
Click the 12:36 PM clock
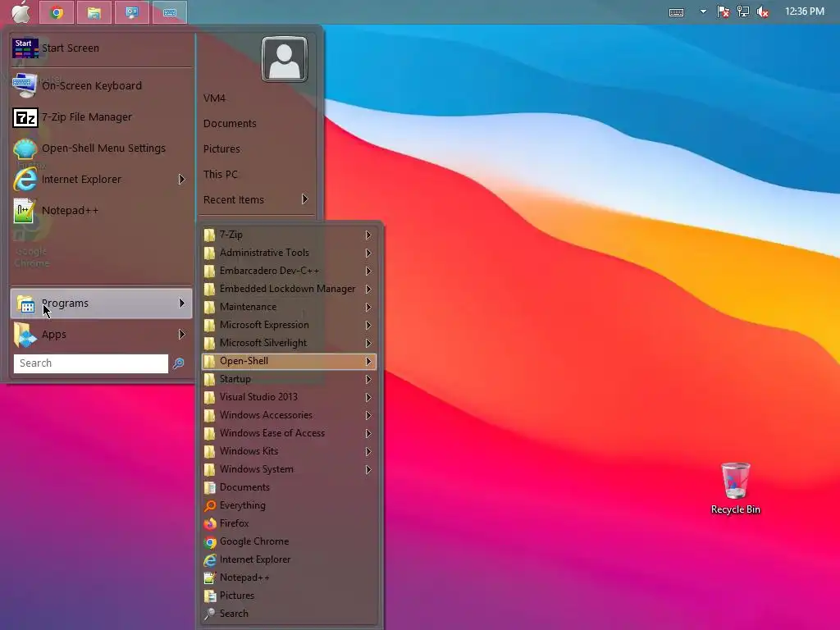(804, 11)
